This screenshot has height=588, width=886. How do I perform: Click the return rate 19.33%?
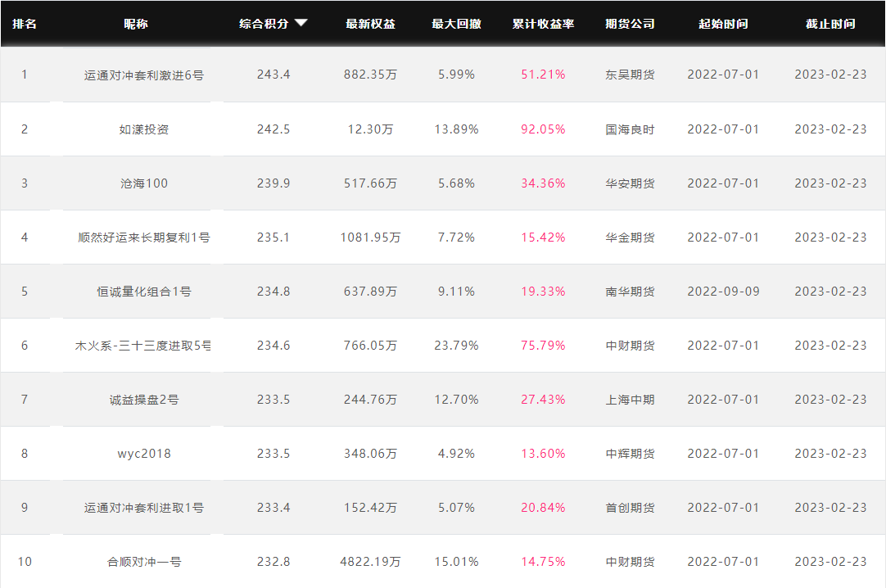click(543, 292)
